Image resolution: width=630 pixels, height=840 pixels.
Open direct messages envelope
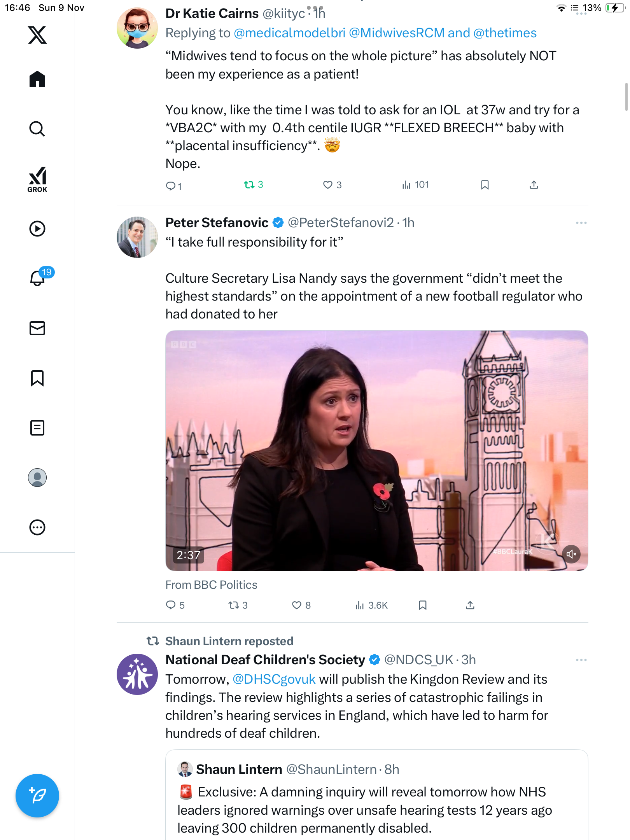point(37,328)
